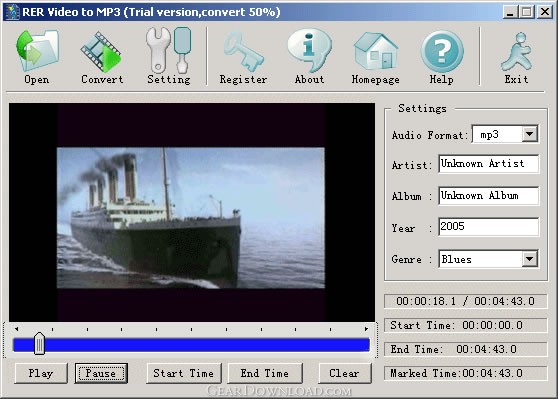
Task: Click the Exit running figure icon
Action: 517,52
